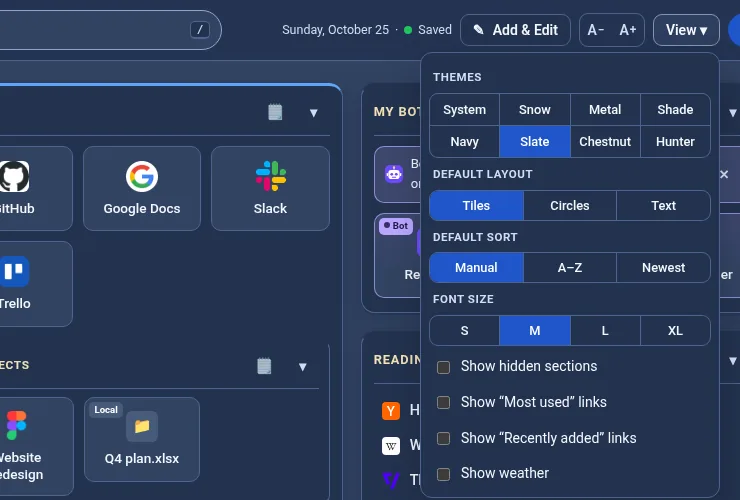This screenshot has width=740, height=500.
Task: Select Text default layout
Action: tap(663, 205)
